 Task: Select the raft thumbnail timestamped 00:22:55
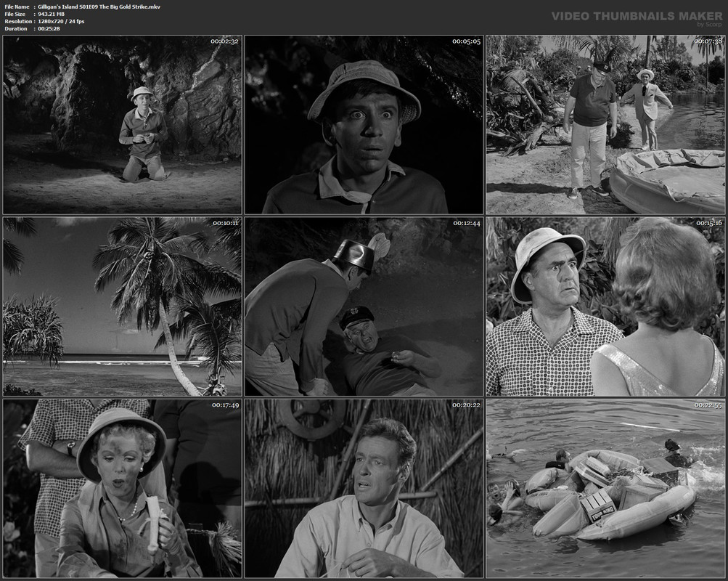(605, 488)
